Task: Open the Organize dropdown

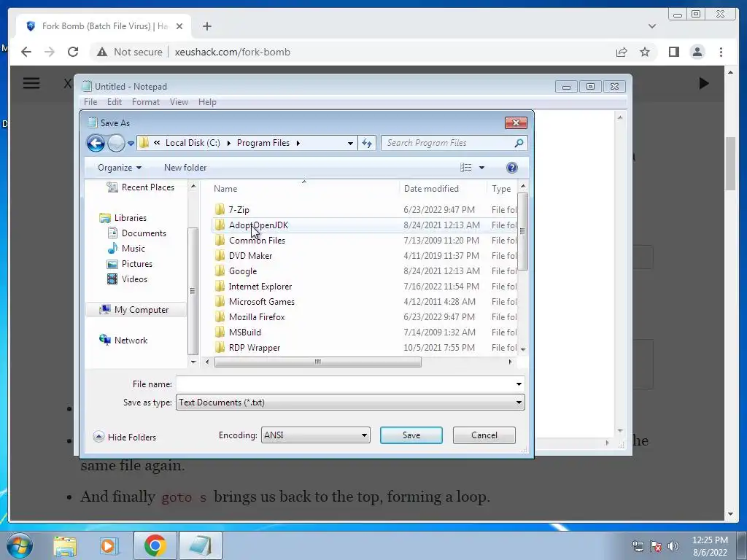Action: point(120,168)
